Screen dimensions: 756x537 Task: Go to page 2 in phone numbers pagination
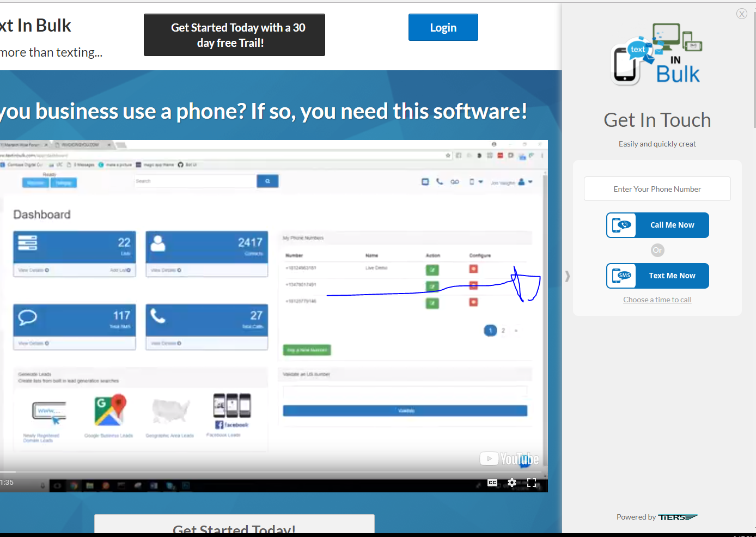[503, 331]
